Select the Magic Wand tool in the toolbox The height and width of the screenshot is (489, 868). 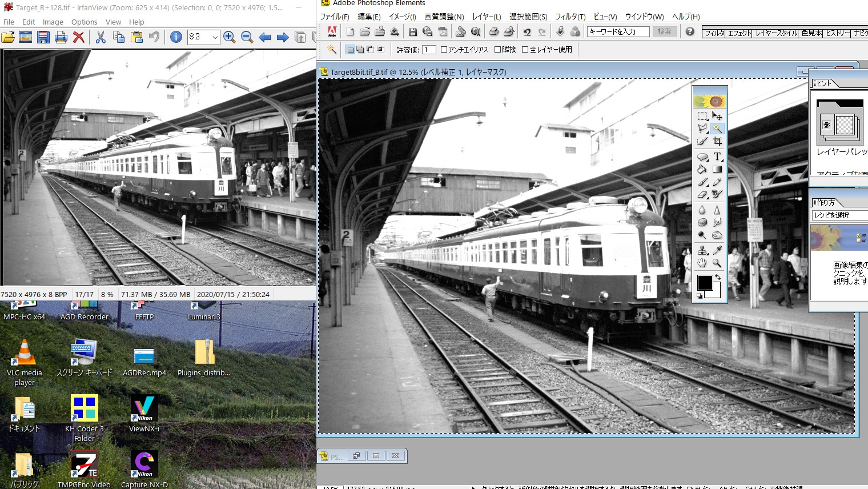[x=717, y=129]
